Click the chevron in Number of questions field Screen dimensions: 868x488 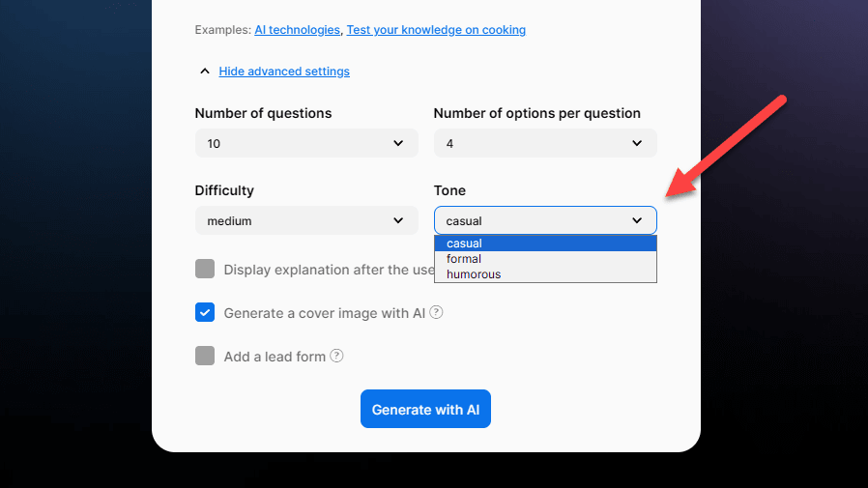coord(398,143)
